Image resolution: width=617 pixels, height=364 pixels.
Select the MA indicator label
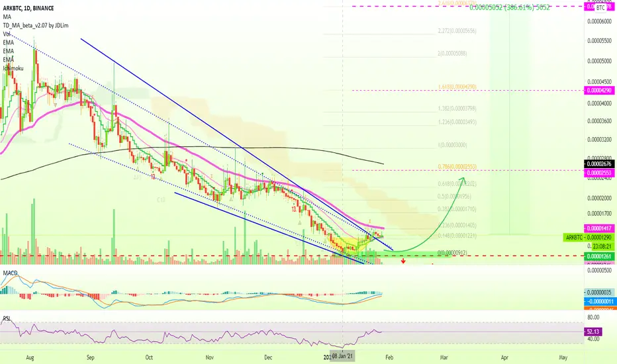7,17
